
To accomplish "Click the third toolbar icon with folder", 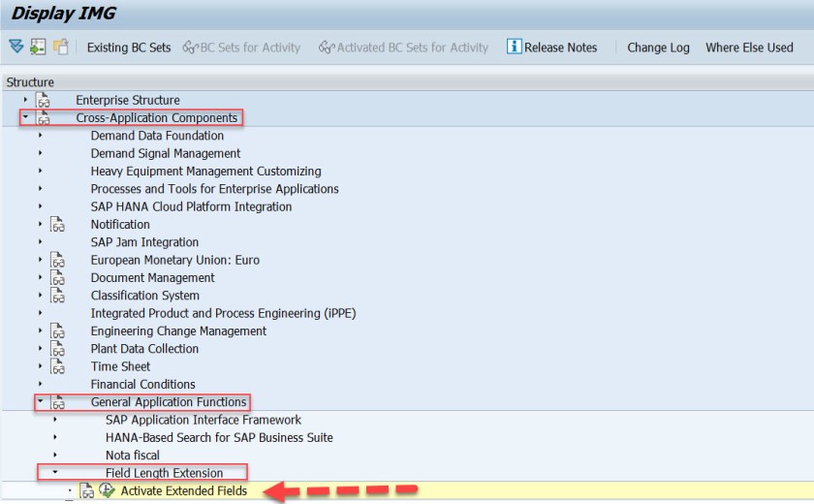I will [61, 47].
